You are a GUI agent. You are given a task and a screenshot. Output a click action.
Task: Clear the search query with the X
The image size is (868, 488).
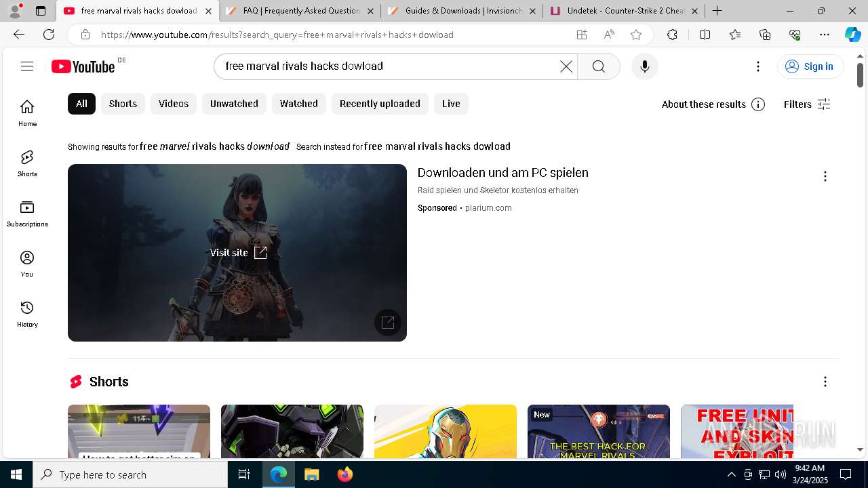566,66
